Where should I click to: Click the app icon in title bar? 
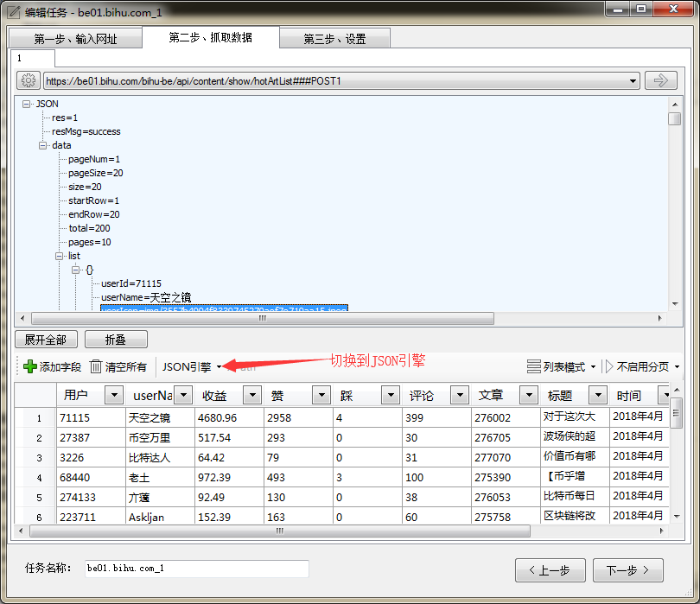(14, 12)
